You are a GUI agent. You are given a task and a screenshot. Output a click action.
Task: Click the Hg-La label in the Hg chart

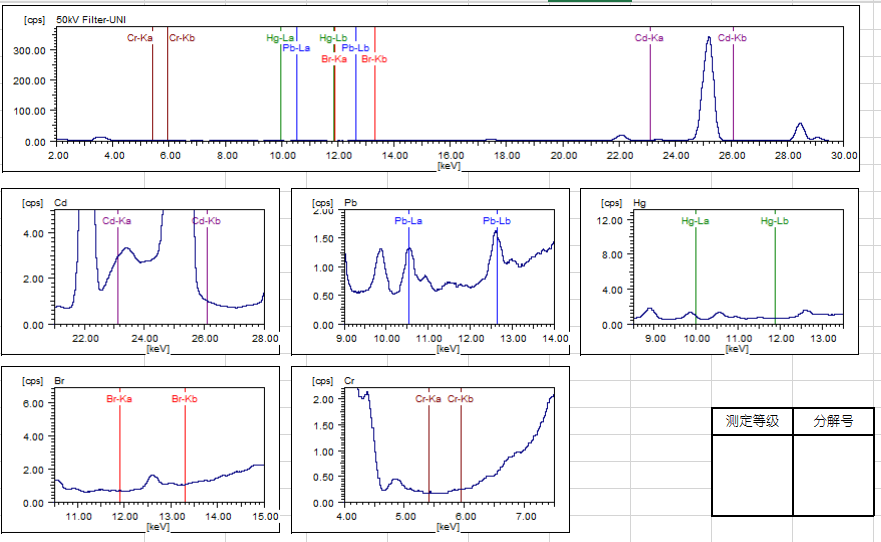695,221
